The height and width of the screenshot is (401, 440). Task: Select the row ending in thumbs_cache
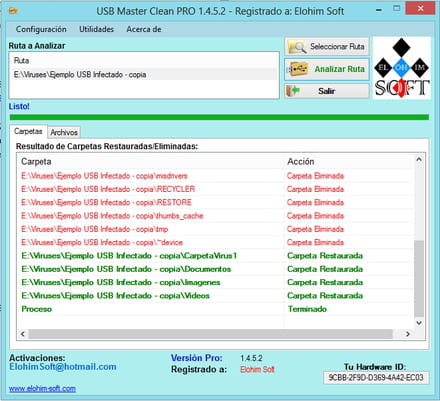pyautogui.click(x=216, y=216)
